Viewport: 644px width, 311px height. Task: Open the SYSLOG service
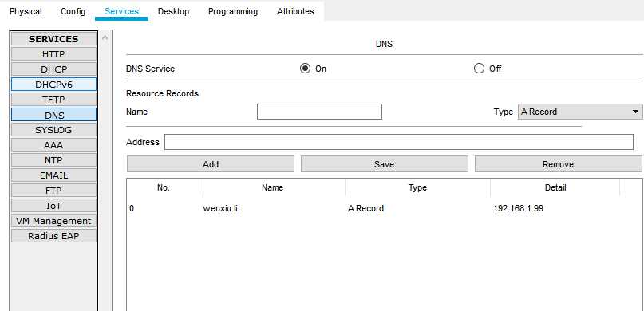pyautogui.click(x=53, y=130)
